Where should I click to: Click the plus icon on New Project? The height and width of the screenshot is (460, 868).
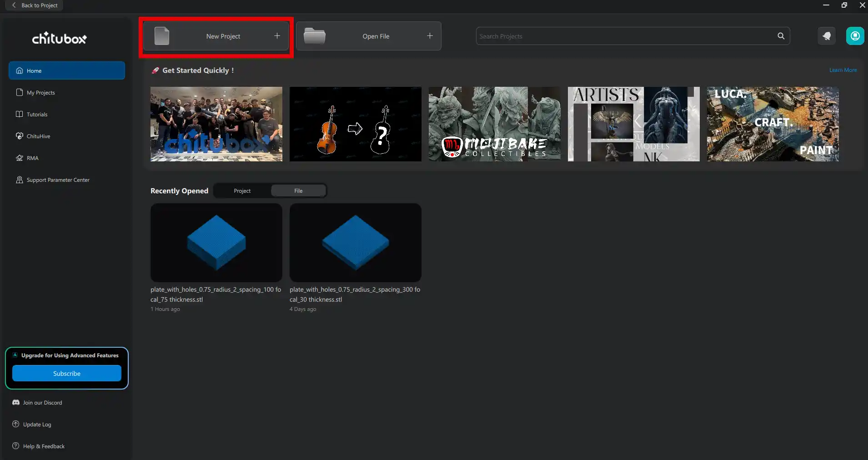tap(277, 36)
